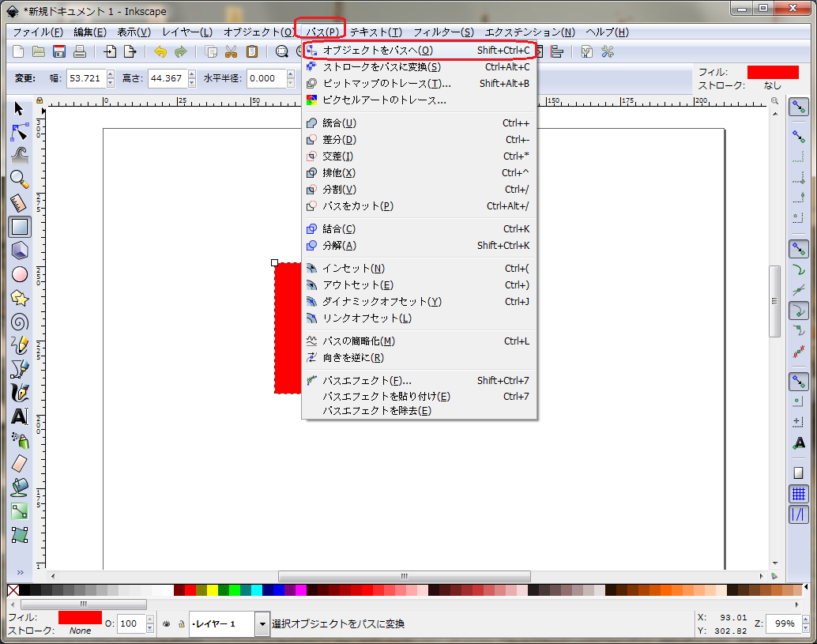
Task: Click the Save document floppy icon
Action: pos(59,52)
